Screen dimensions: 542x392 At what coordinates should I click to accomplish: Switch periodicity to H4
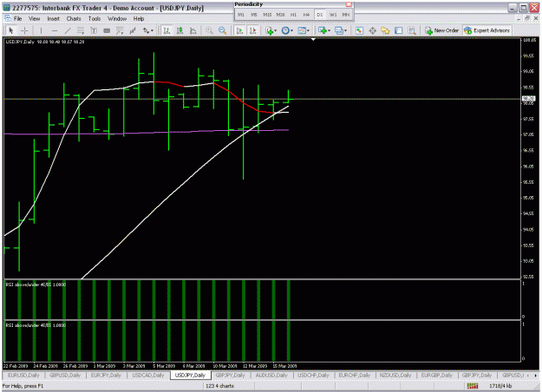point(306,15)
